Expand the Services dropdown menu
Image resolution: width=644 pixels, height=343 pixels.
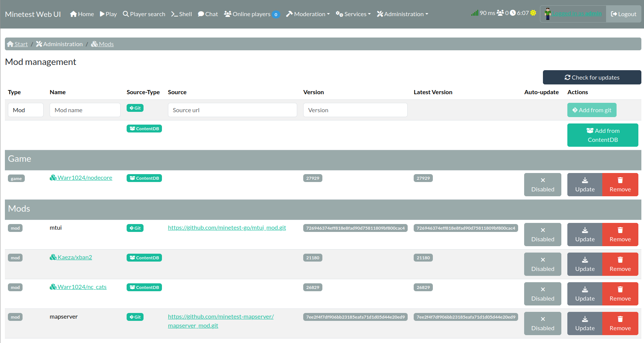pyautogui.click(x=353, y=14)
